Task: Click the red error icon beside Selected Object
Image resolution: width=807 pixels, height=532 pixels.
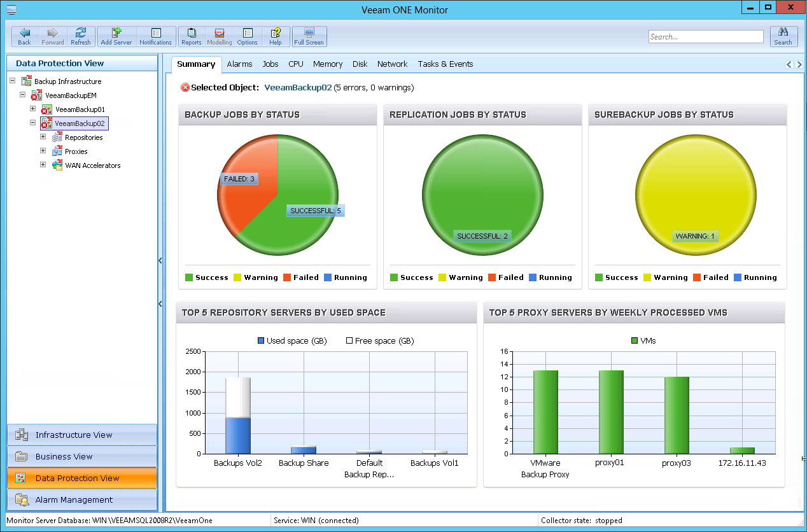Action: tap(185, 88)
